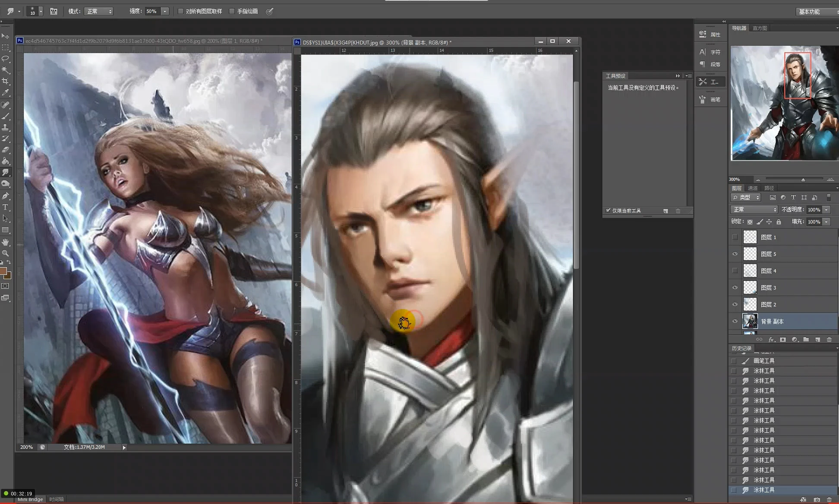Hide 背景 副本 layer eye icon
The width and height of the screenshot is (839, 504).
coord(735,321)
